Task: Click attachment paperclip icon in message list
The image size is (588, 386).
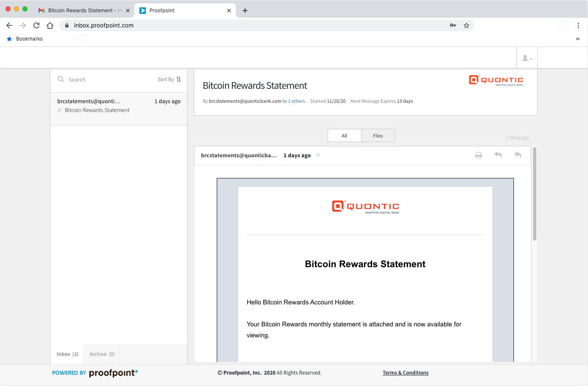Action: [60, 110]
